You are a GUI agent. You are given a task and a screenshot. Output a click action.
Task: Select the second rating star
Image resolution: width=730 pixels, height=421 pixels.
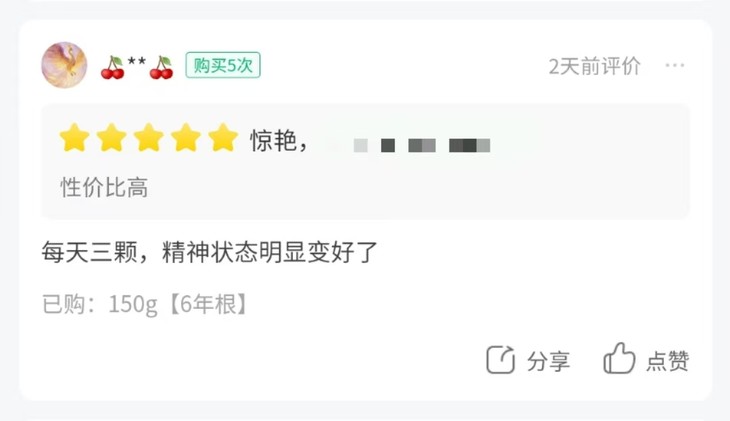coord(112,137)
